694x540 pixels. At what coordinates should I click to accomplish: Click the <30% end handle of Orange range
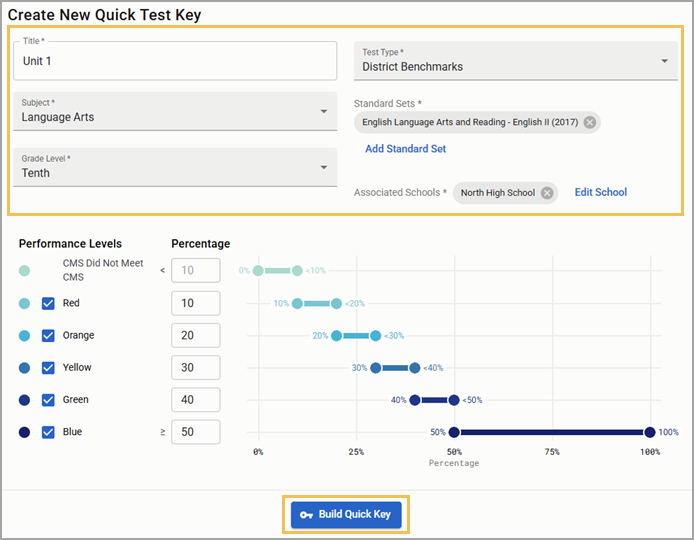click(375, 336)
